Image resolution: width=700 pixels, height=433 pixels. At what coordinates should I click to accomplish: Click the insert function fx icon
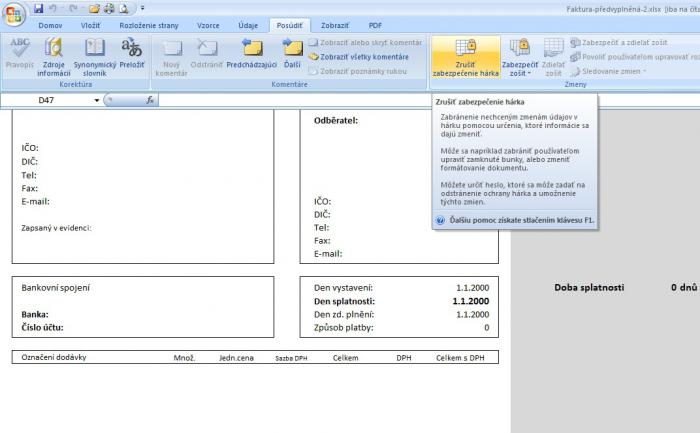150,101
